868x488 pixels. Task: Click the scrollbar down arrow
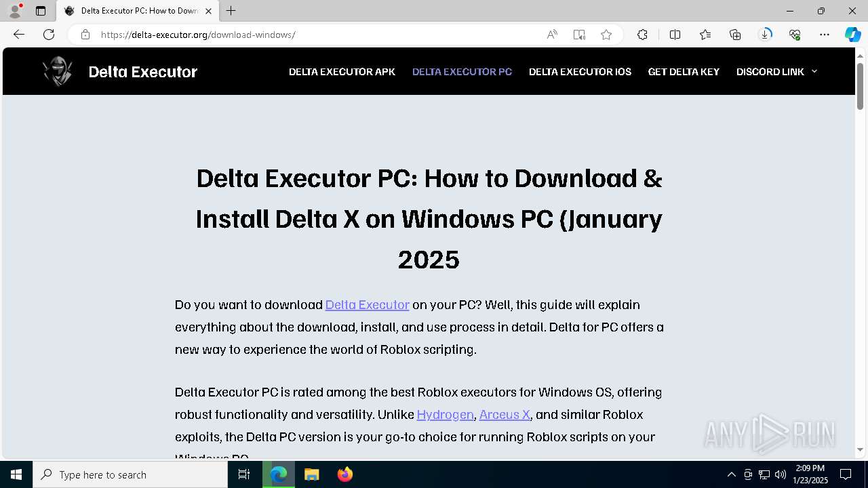click(860, 449)
